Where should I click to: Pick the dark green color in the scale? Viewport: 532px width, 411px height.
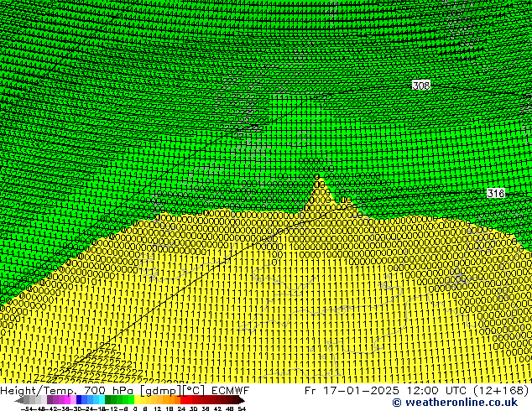click(107, 400)
